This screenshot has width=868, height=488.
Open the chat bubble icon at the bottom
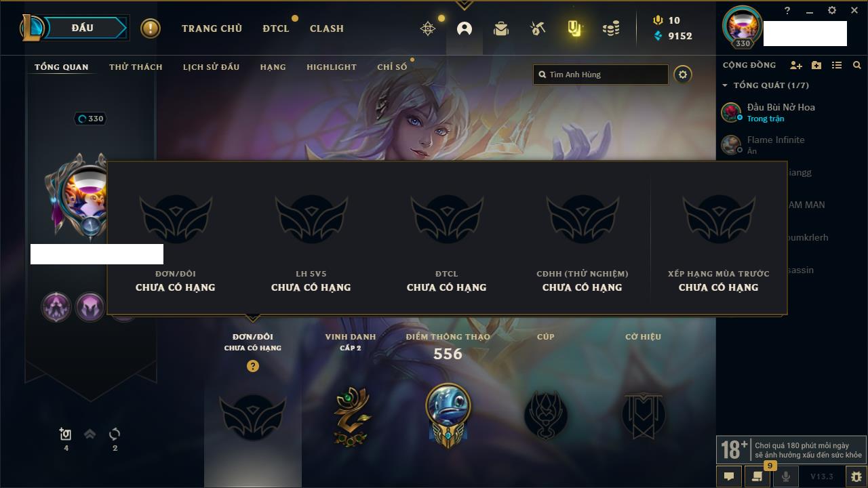pos(729,476)
